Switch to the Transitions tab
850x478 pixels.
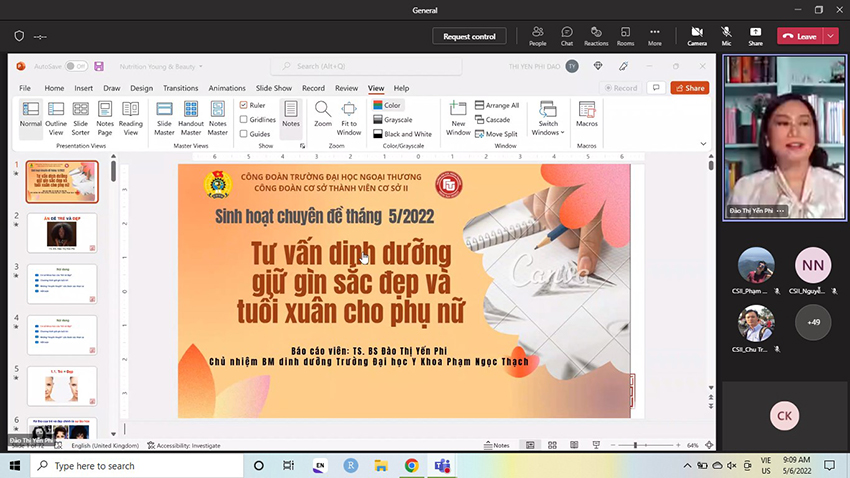[181, 88]
